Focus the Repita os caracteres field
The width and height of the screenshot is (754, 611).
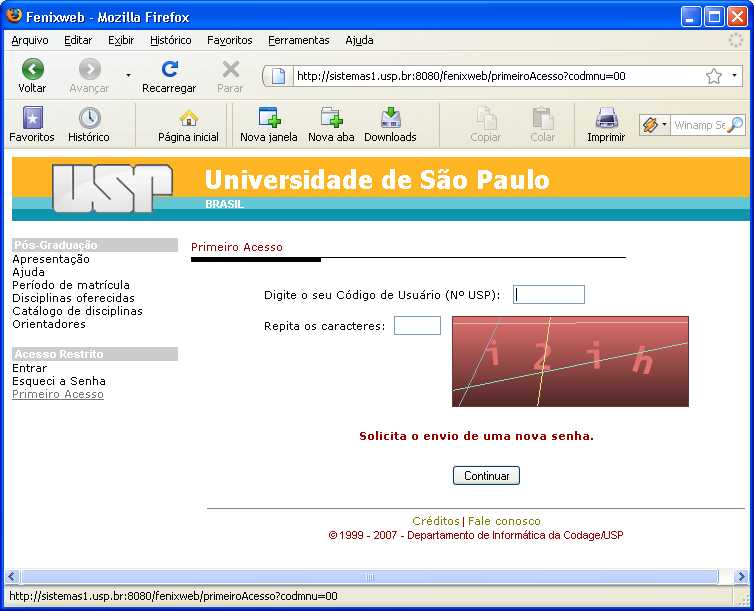[417, 325]
